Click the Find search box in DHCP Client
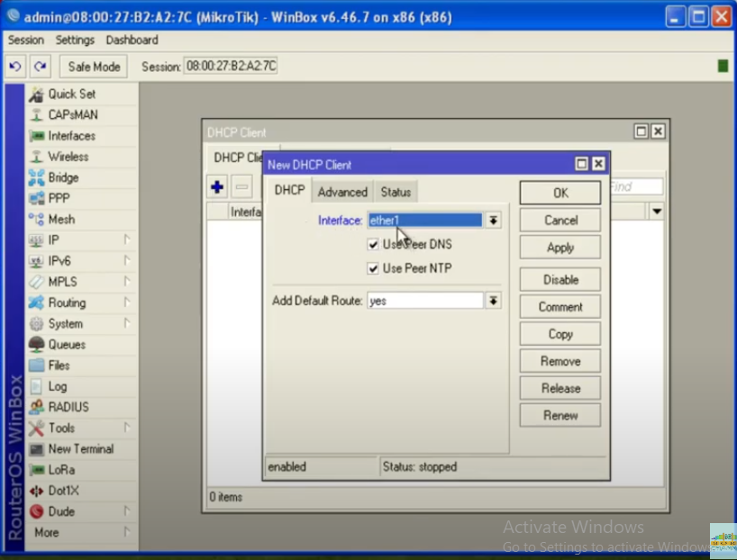 [636, 187]
